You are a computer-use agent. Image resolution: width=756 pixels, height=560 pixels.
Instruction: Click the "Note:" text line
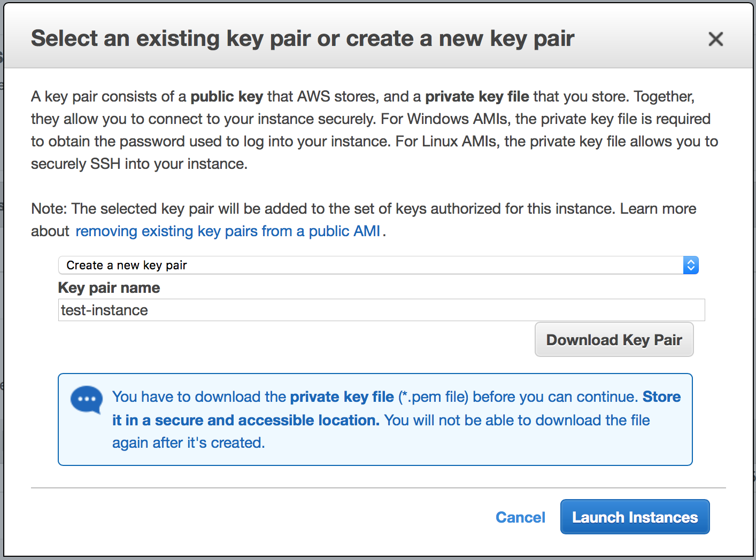click(x=50, y=208)
